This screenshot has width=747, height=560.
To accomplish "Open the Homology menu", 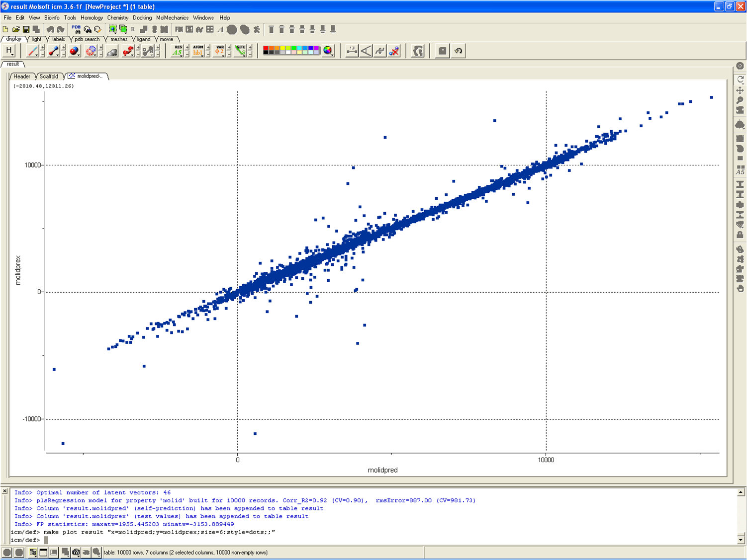I will point(92,17).
